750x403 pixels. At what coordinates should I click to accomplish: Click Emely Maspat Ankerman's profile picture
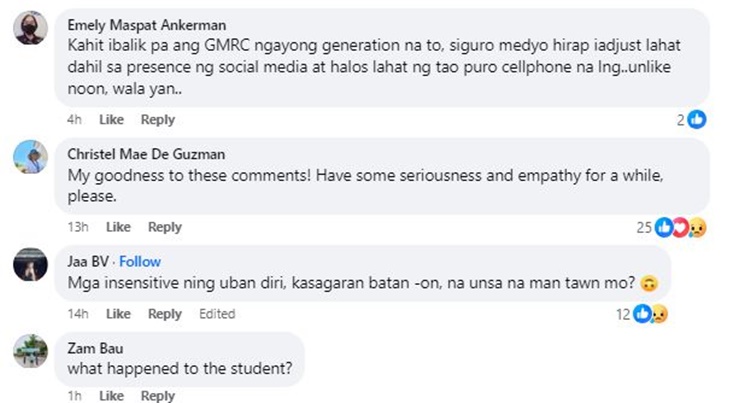pyautogui.click(x=31, y=27)
